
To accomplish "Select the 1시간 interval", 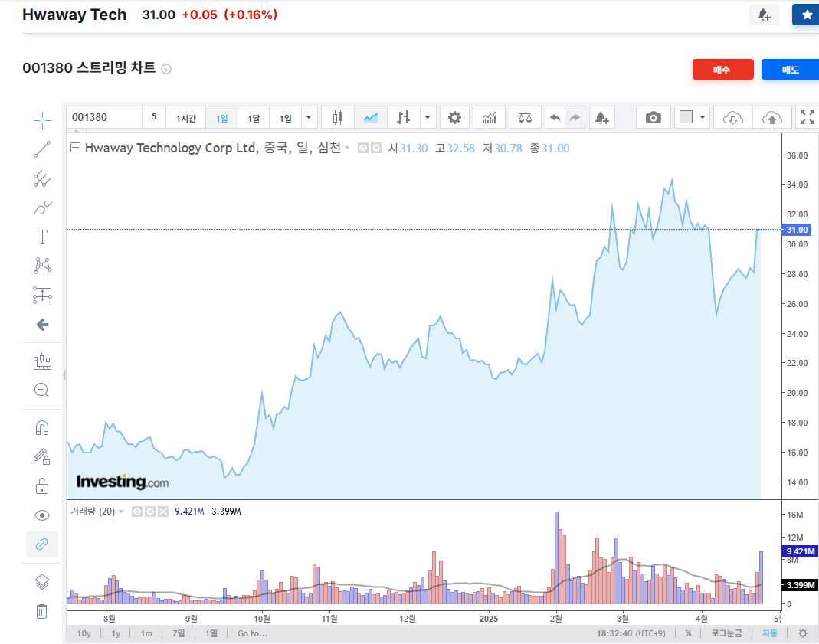I will click(186, 118).
